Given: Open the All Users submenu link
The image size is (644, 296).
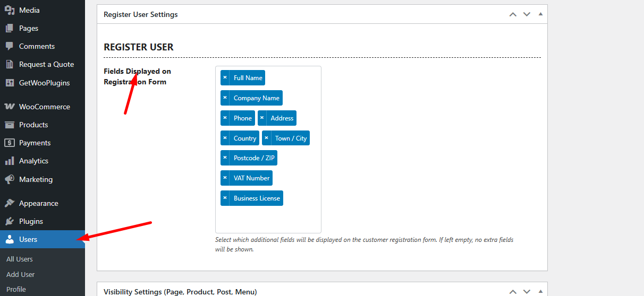Looking at the screenshot, I should 20,259.
